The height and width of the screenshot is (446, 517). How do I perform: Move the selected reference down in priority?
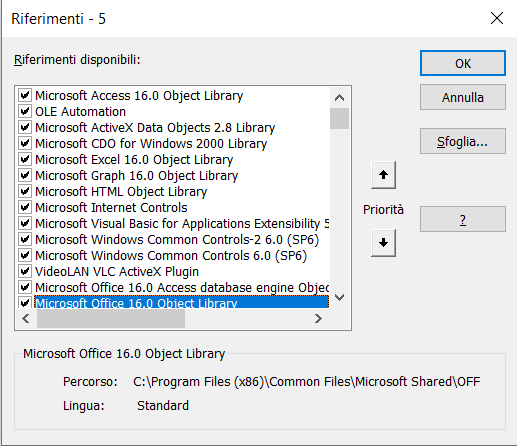point(383,243)
